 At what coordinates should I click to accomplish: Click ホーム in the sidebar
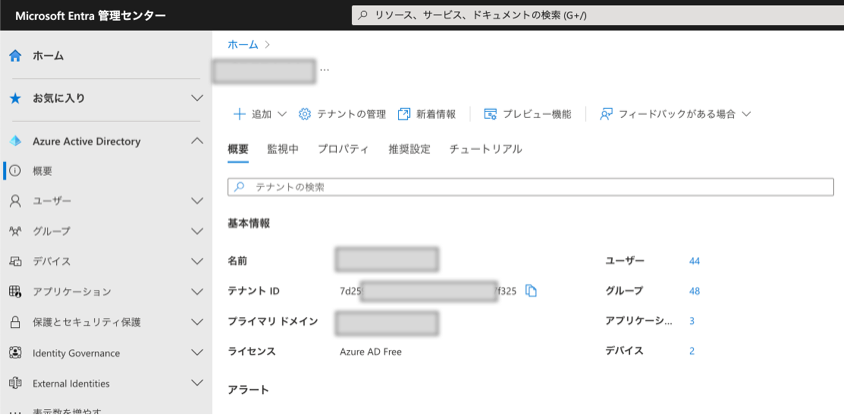point(48,55)
